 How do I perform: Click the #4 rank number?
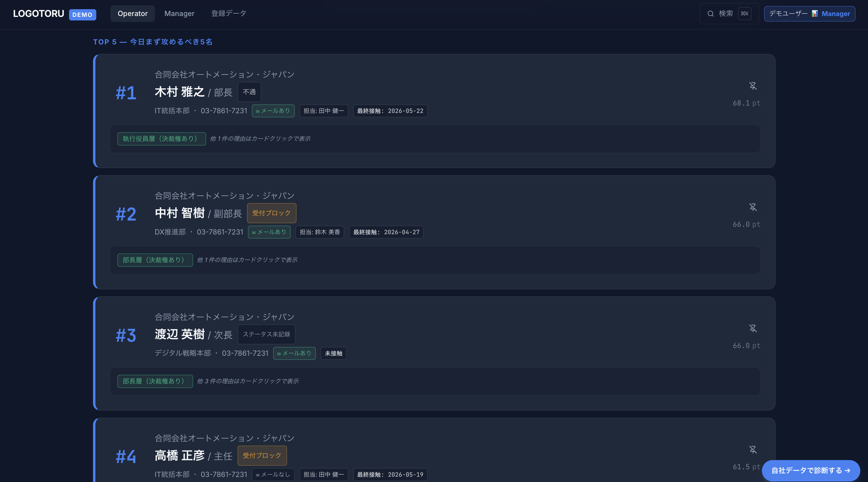tap(126, 457)
